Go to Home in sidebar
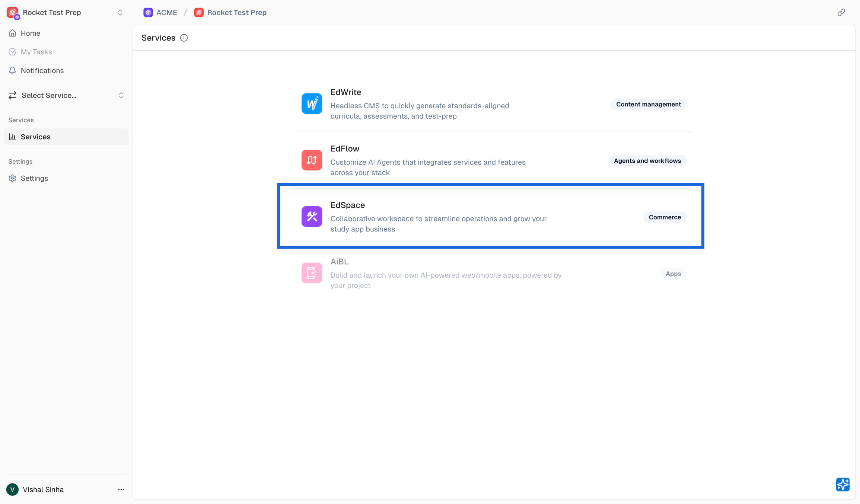Viewport: 860px width, 504px height. pos(31,33)
